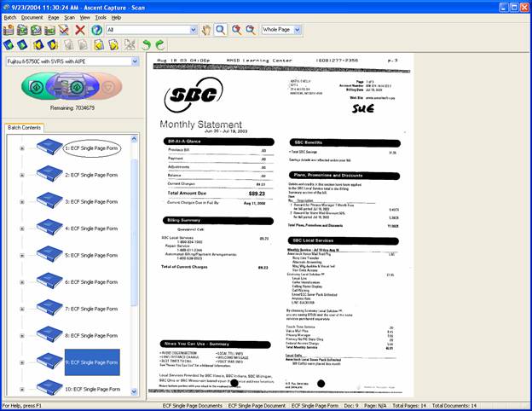Viewport: 532px width, 411px height.
Task: Click the zoom in icon
Action: click(236, 30)
